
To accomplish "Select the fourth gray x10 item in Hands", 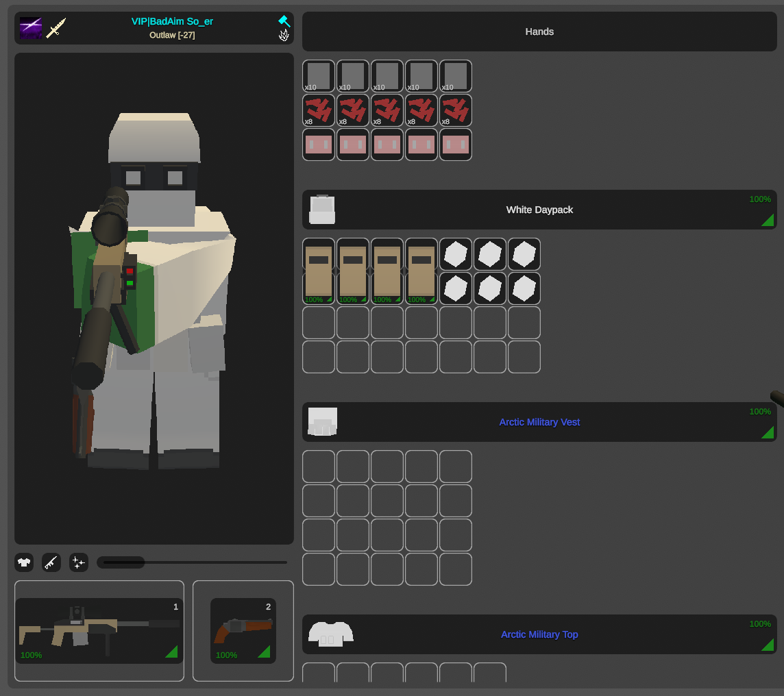I will (x=421, y=76).
